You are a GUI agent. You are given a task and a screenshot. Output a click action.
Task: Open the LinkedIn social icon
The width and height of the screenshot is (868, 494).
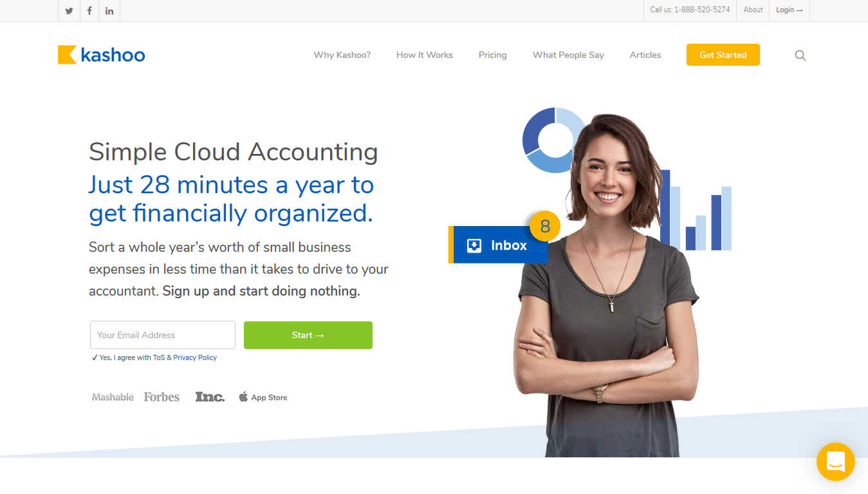coord(109,10)
